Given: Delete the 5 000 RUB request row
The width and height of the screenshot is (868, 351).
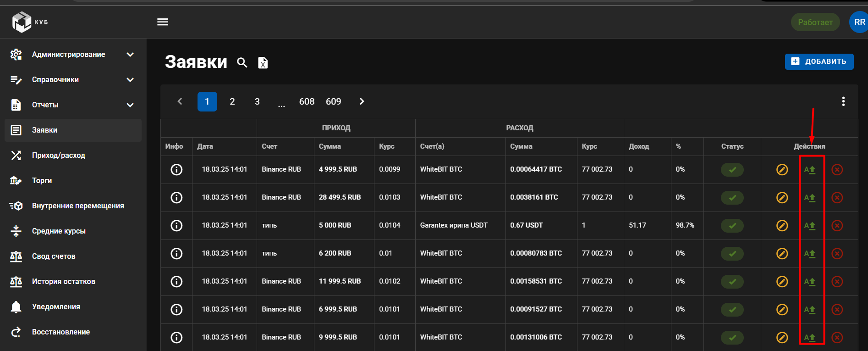Looking at the screenshot, I should tap(837, 226).
